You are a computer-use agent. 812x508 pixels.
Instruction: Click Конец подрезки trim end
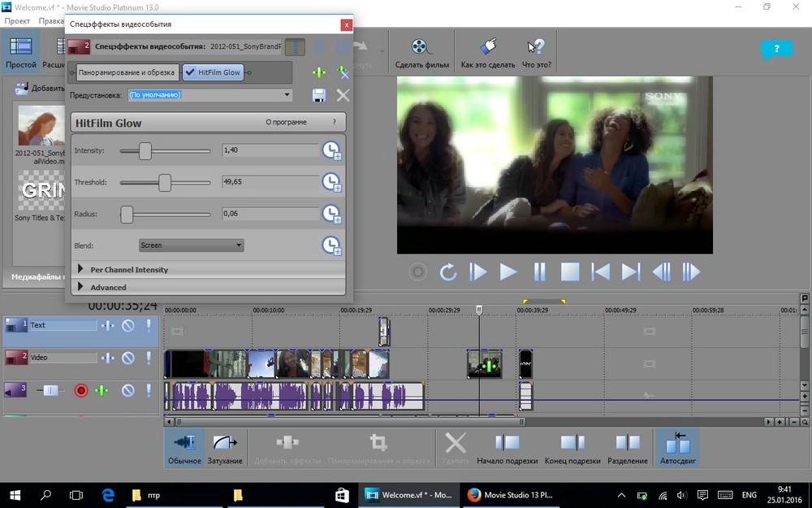click(x=572, y=449)
